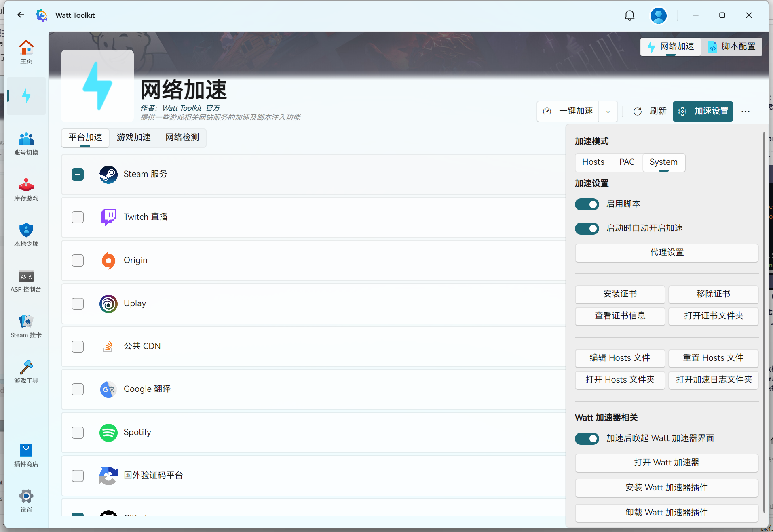Select the Hosts acceleration mode tab

pyautogui.click(x=592, y=162)
